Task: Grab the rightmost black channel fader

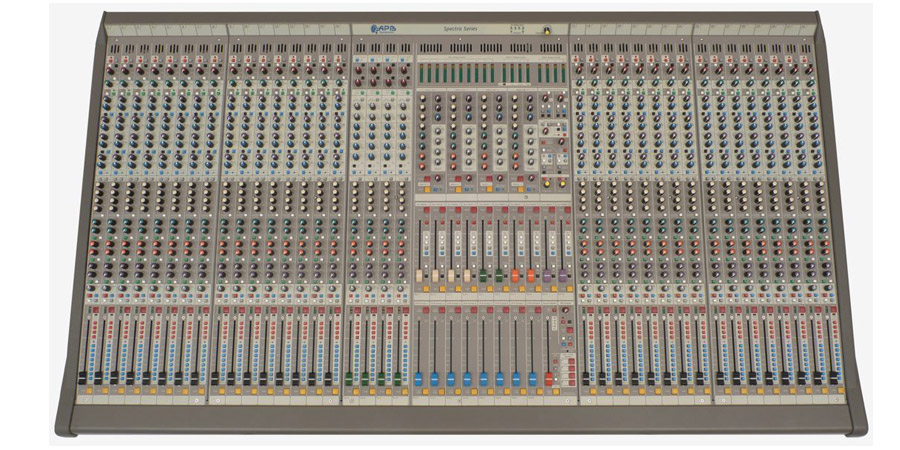Action: (x=833, y=379)
